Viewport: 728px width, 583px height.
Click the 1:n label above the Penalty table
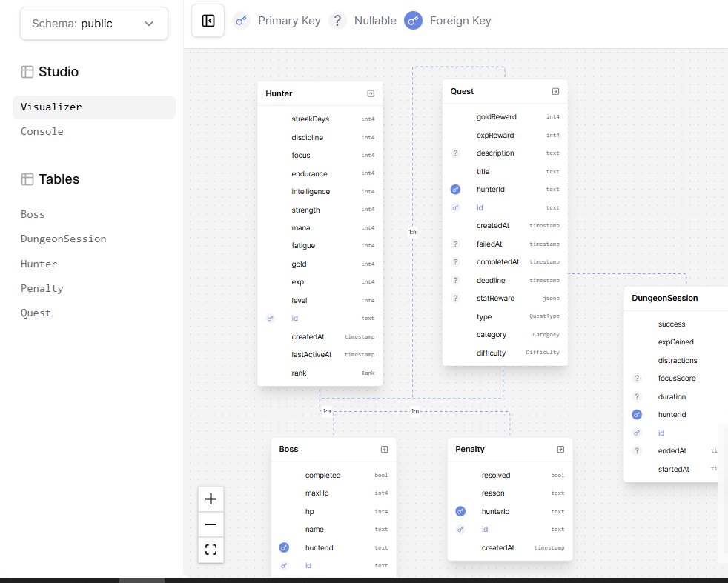point(415,411)
